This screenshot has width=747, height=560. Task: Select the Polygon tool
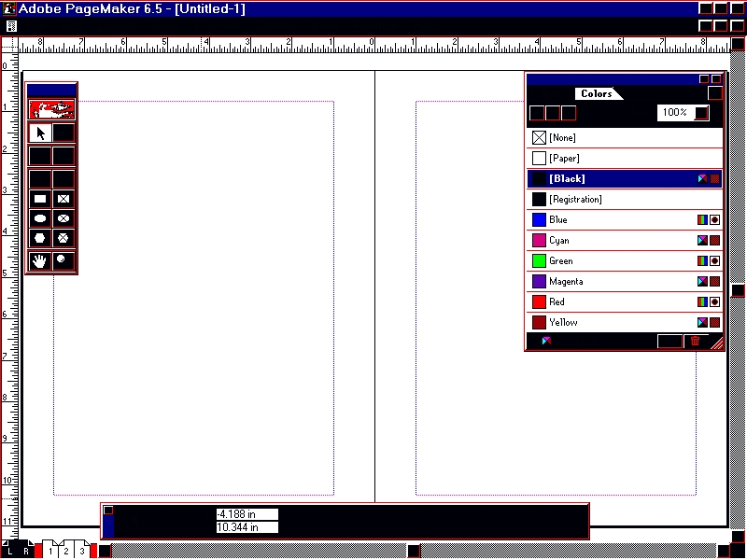(40, 238)
